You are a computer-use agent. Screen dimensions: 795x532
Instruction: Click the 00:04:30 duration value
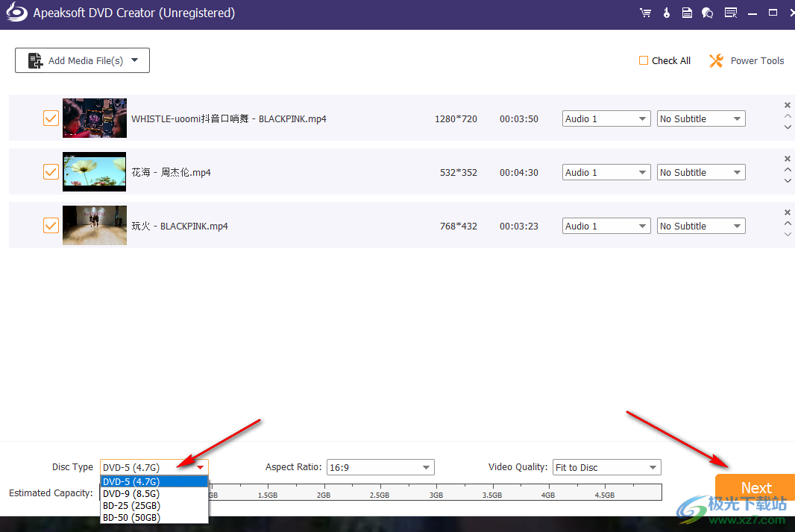[x=518, y=173]
